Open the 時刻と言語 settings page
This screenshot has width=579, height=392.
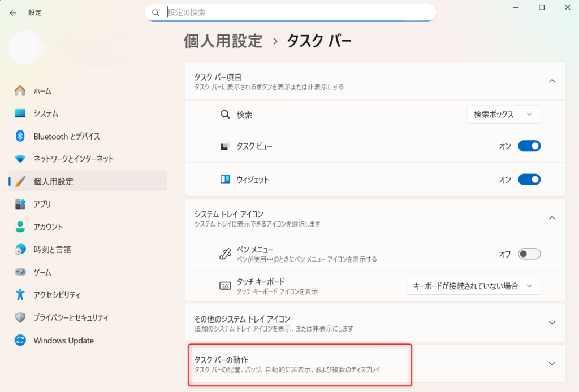click(52, 250)
